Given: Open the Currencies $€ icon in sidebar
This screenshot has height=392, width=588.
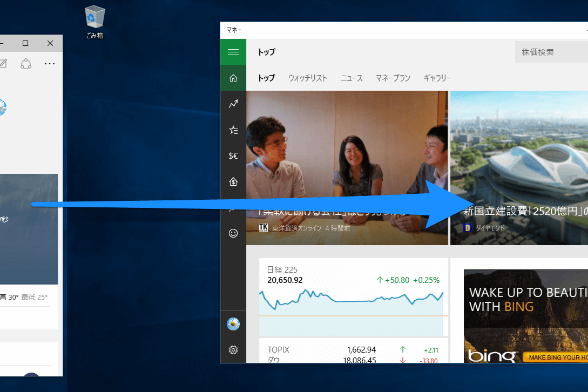Looking at the screenshot, I should (233, 156).
